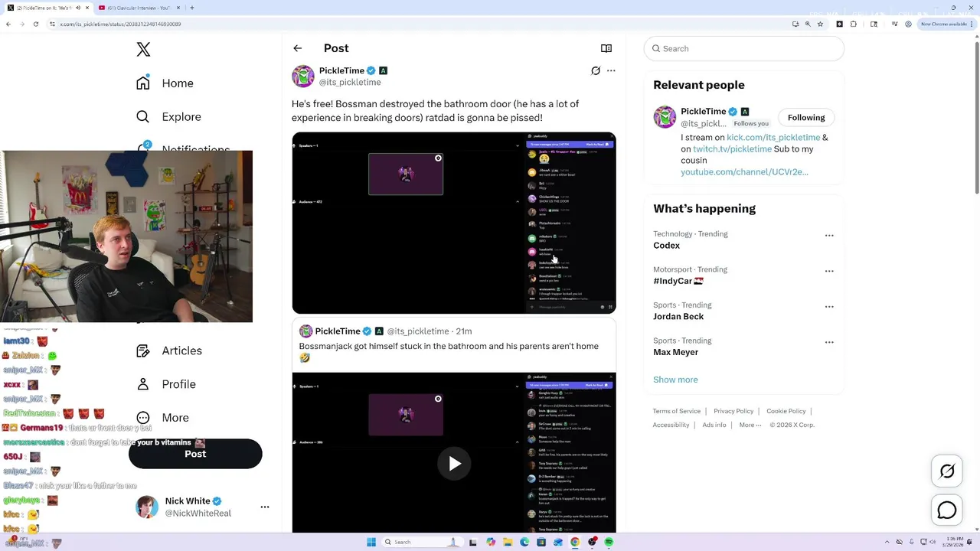Open reader view book icon in Post header
Image resolution: width=980 pixels, height=551 pixels.
click(606, 48)
